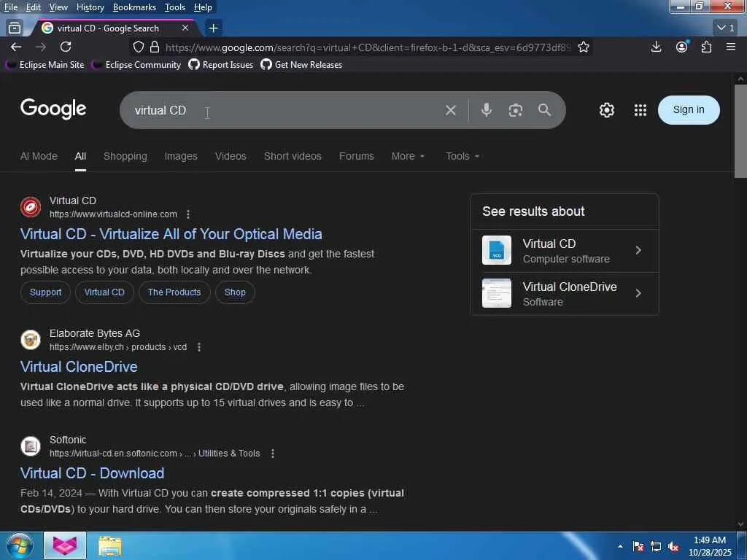Switch to Images results tab
The height and width of the screenshot is (560, 747).
tap(181, 156)
